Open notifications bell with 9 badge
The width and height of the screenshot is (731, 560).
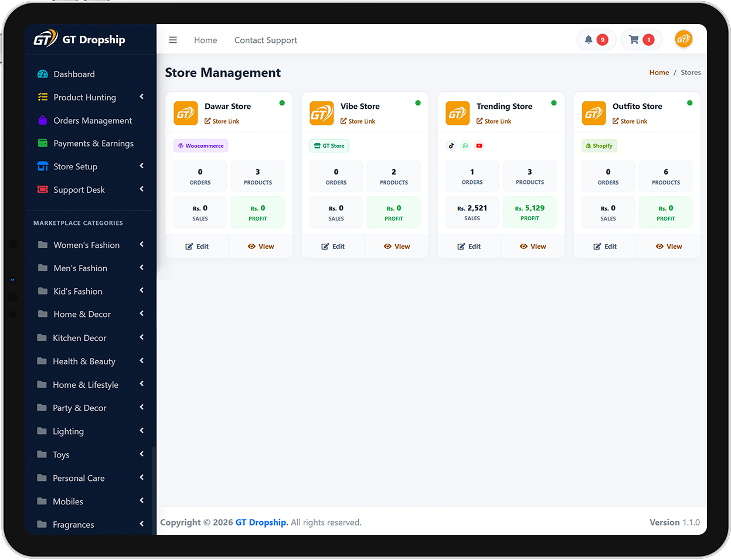[x=596, y=40]
